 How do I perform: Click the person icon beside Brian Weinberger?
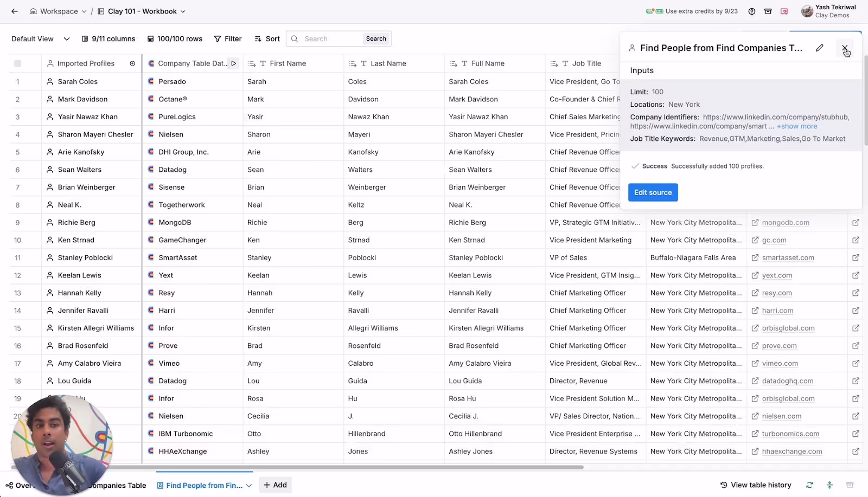pos(50,187)
